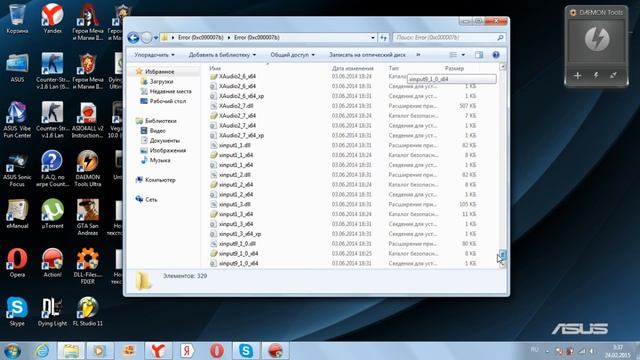Launch FL Studio 11 desktop shortcut

87,311
